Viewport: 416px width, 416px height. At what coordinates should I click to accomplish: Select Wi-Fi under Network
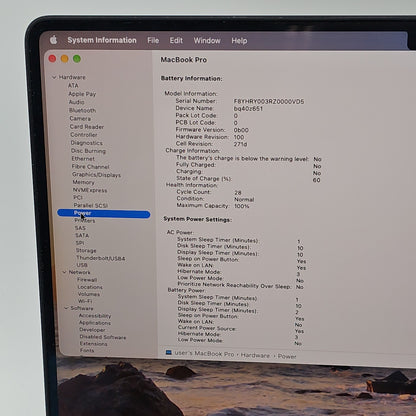coord(85,301)
